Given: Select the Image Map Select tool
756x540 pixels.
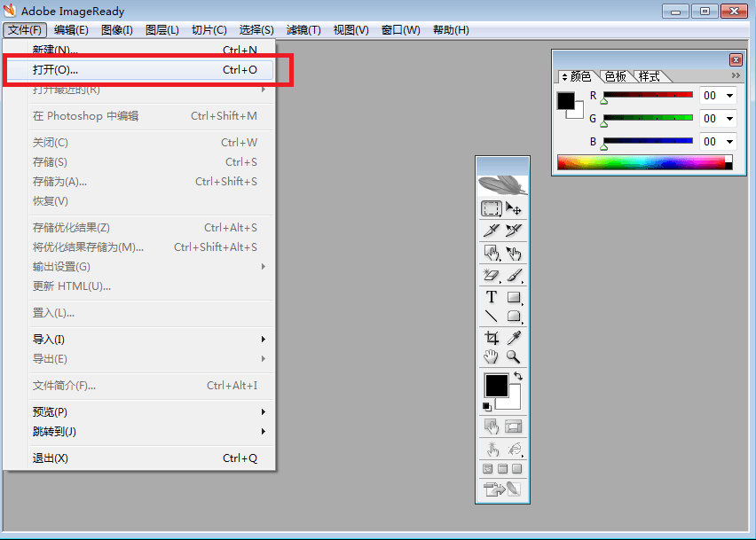Looking at the screenshot, I should pos(514,253).
